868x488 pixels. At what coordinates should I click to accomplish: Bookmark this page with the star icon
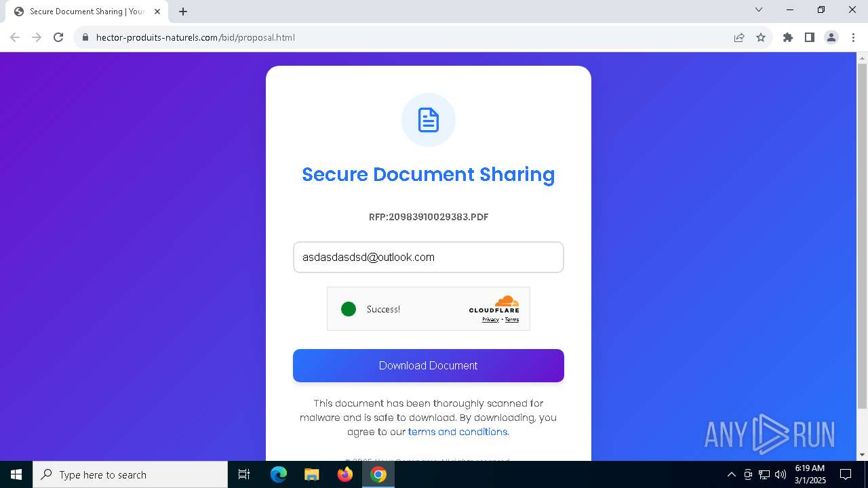click(x=761, y=37)
